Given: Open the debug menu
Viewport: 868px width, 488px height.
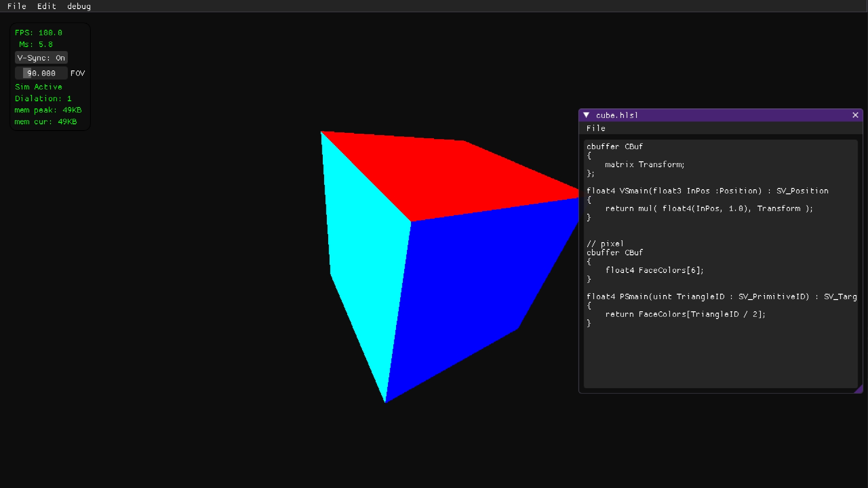Looking at the screenshot, I should coord(79,6).
